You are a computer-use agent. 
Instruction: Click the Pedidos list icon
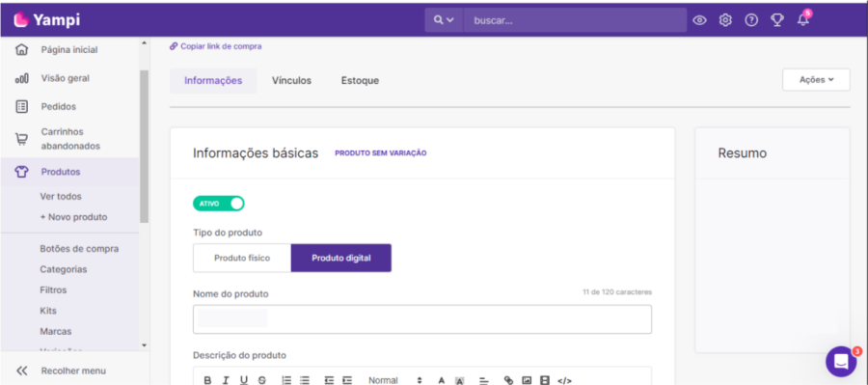(21, 106)
